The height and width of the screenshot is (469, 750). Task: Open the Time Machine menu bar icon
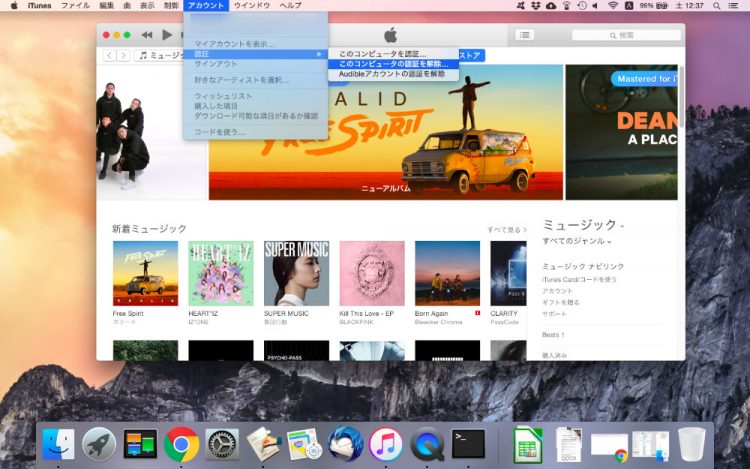pyautogui.click(x=582, y=6)
